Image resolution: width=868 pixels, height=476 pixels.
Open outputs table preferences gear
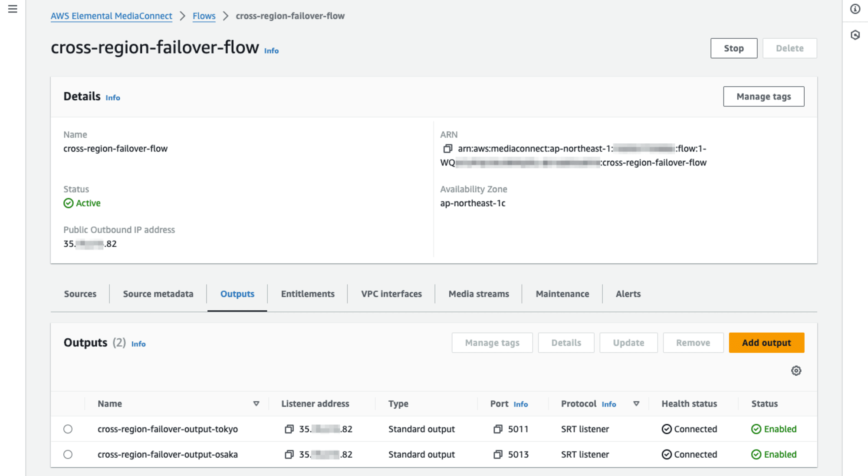[x=796, y=371]
